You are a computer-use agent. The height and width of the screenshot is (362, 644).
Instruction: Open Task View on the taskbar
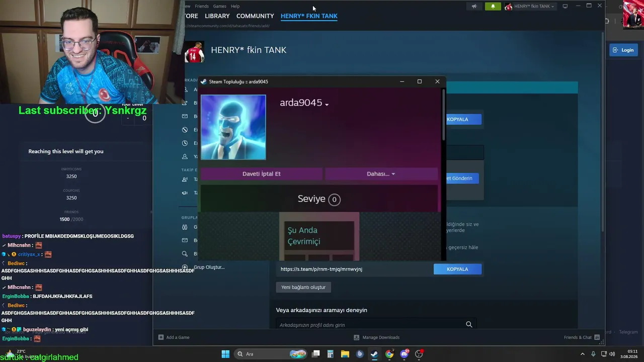coord(316,354)
